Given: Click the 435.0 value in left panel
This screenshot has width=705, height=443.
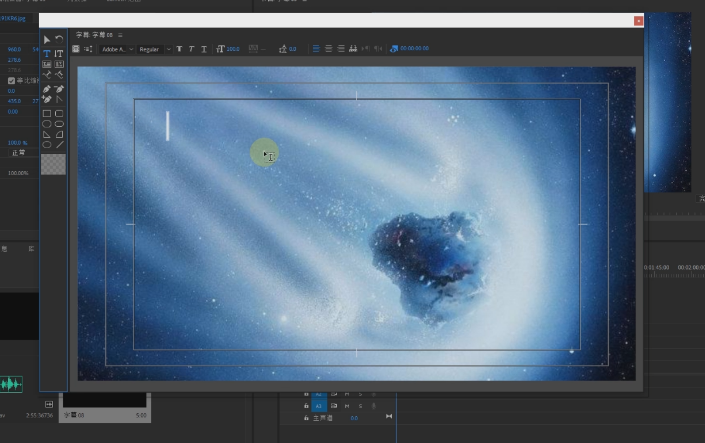Looking at the screenshot, I should click(x=14, y=101).
